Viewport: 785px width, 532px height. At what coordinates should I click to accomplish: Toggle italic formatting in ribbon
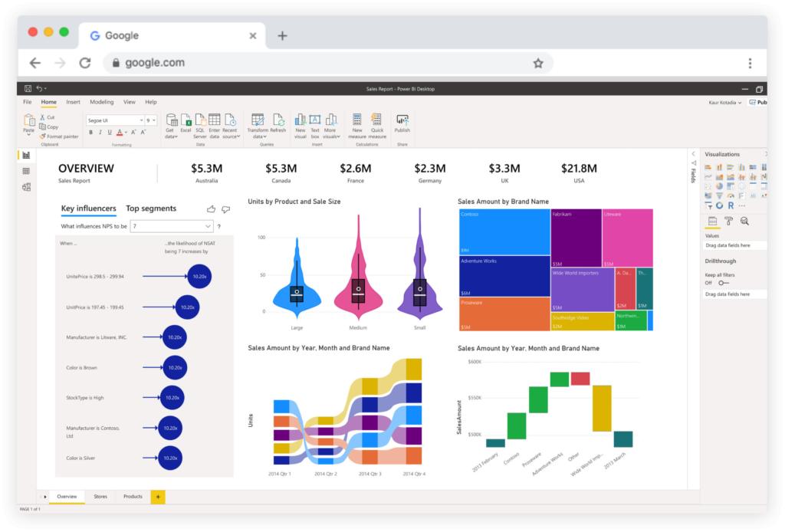[100, 133]
